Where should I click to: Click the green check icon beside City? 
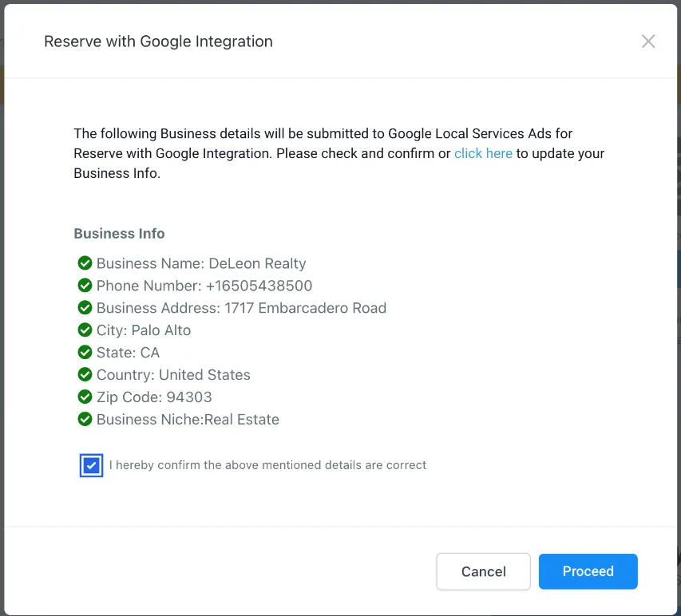(x=85, y=330)
